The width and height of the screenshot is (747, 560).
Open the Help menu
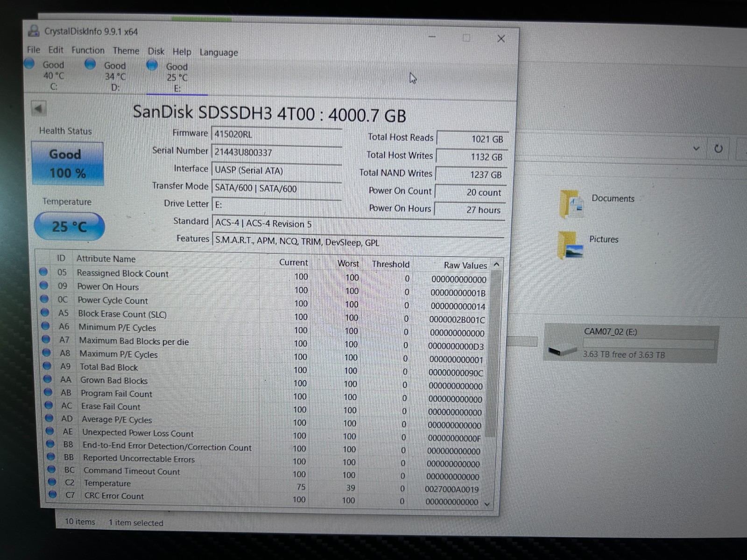(x=182, y=51)
